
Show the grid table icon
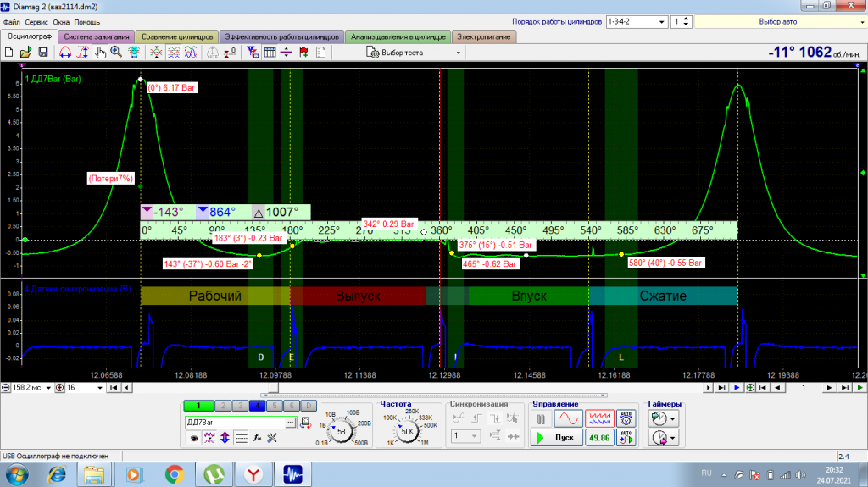270,53
